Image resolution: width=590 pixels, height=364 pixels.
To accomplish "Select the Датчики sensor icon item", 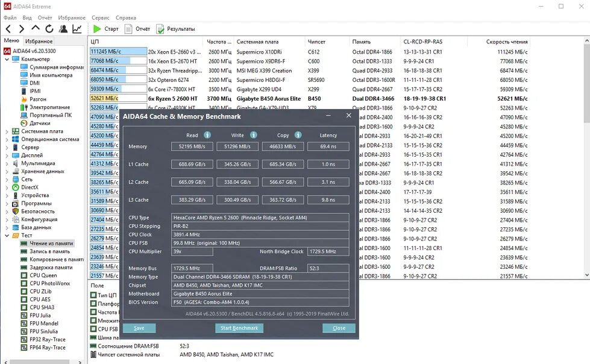I will pyautogui.click(x=24, y=123).
